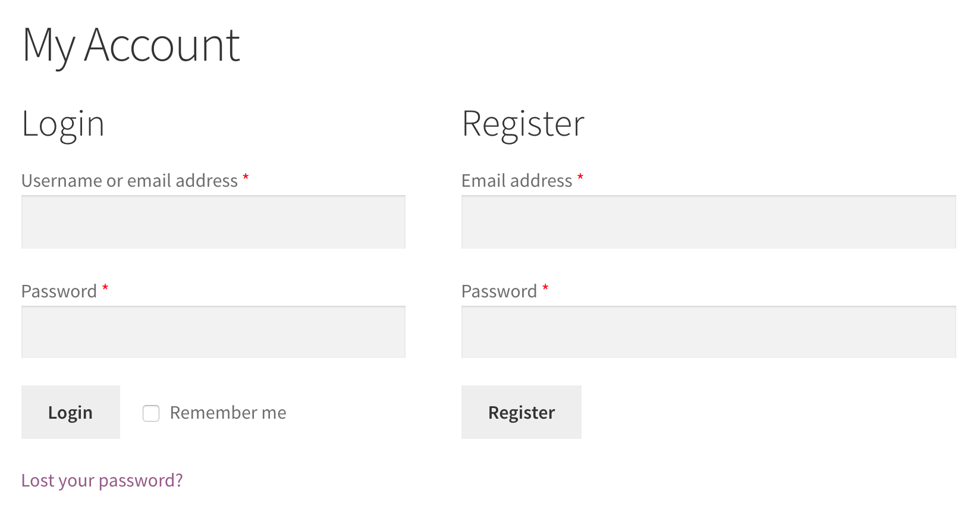
Task: Submit the login form via its button
Action: point(70,412)
